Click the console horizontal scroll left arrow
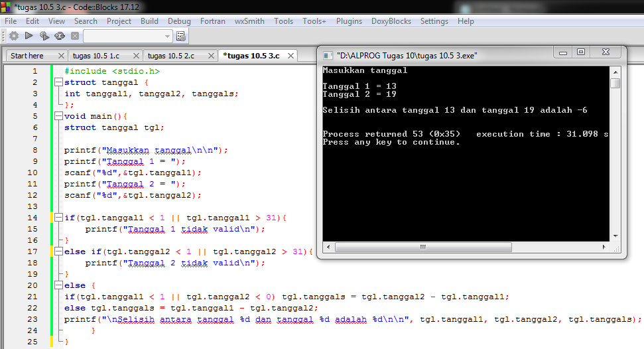The image size is (644, 349). (x=328, y=247)
